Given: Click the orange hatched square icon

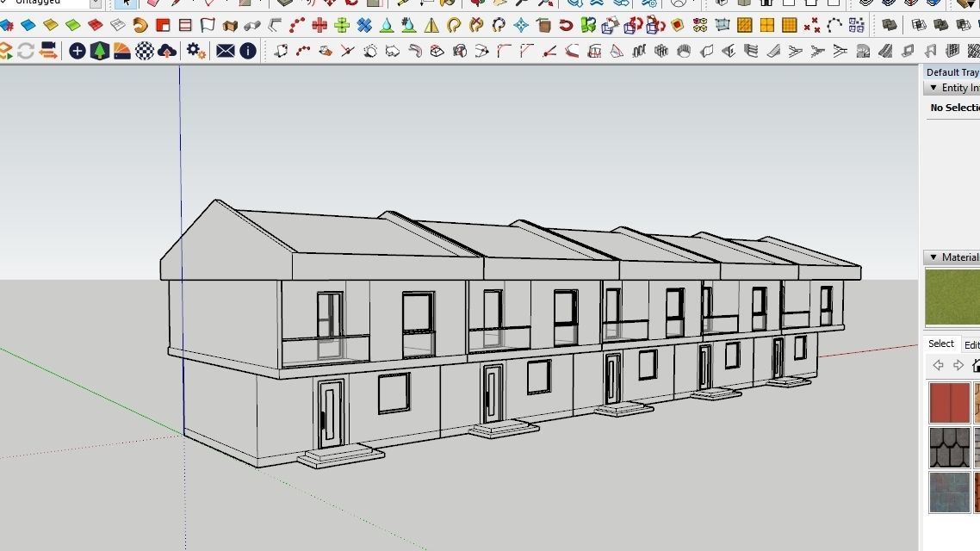Looking at the screenshot, I should tap(744, 25).
